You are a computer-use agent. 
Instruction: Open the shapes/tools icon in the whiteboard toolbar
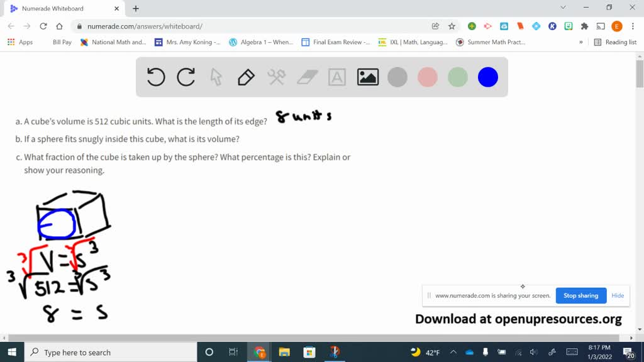275,77
